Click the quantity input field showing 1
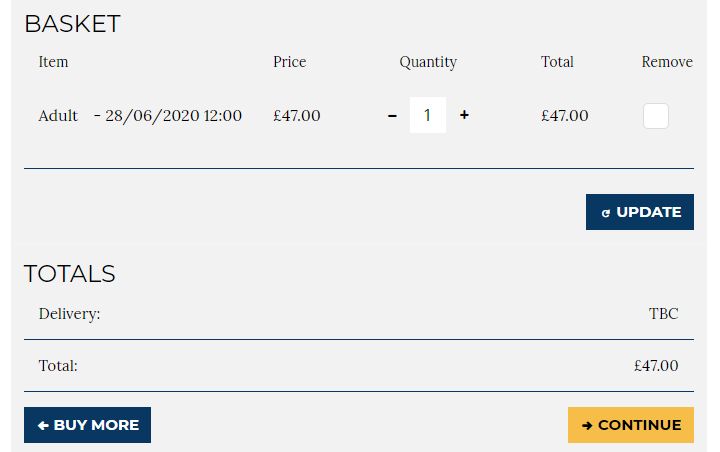The width and height of the screenshot is (720, 452). 428,115
